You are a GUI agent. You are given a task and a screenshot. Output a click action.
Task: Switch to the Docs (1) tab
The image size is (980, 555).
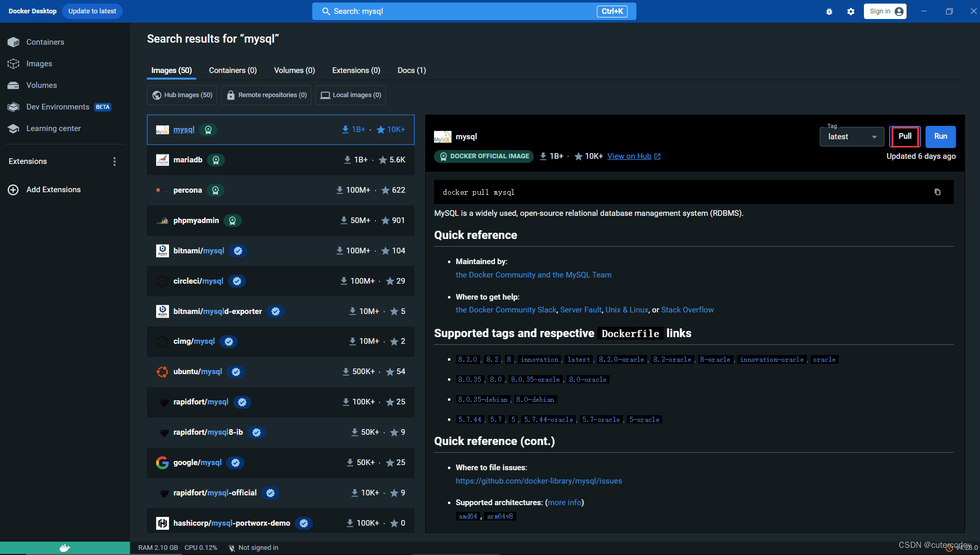(411, 70)
